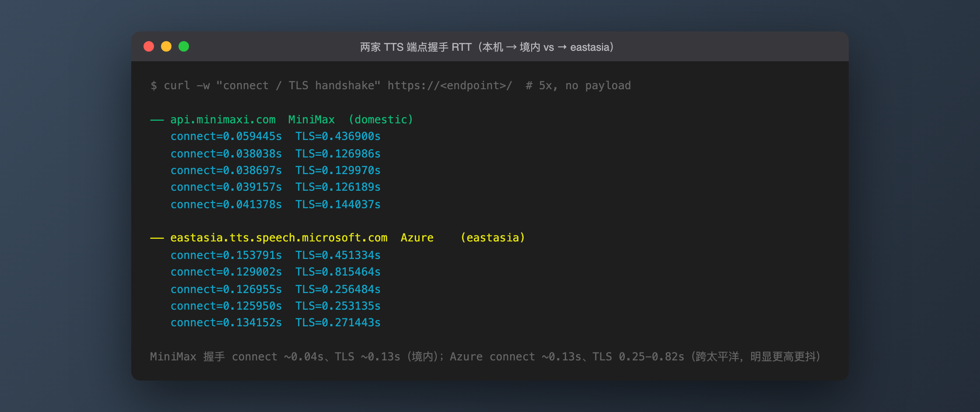Viewport: 980px width, 412px height.
Task: Click the value TLS=0.271443s
Action: click(338, 323)
